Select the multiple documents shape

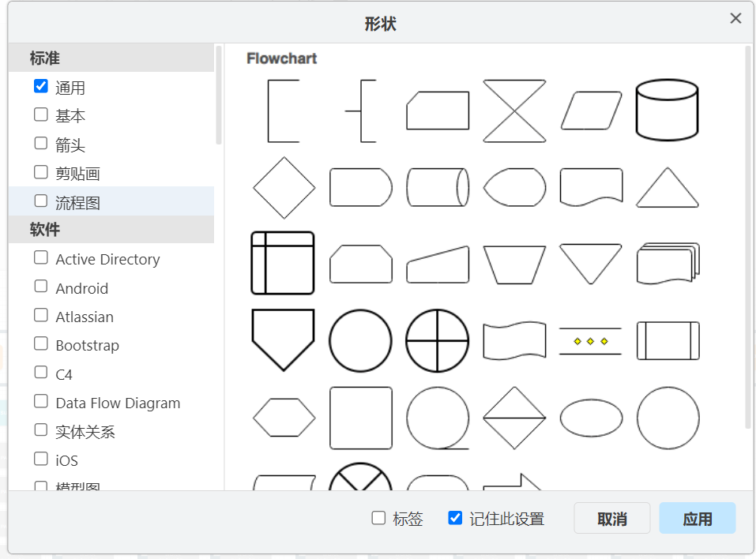click(x=668, y=263)
